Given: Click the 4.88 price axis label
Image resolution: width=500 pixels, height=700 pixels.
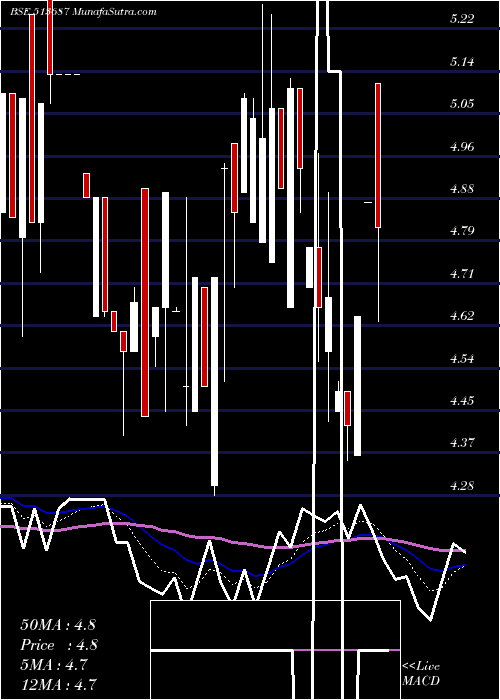Looking at the screenshot, I should coord(462,188).
